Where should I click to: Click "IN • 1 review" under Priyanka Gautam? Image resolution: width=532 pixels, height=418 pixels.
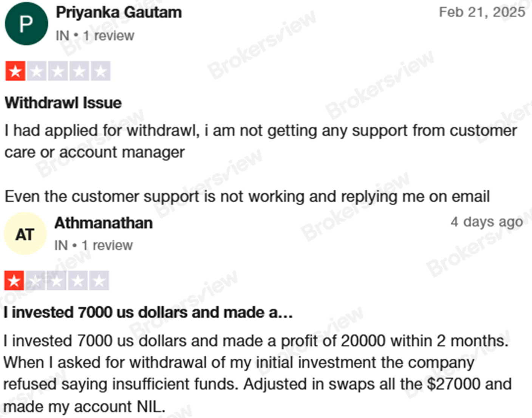[x=95, y=36]
